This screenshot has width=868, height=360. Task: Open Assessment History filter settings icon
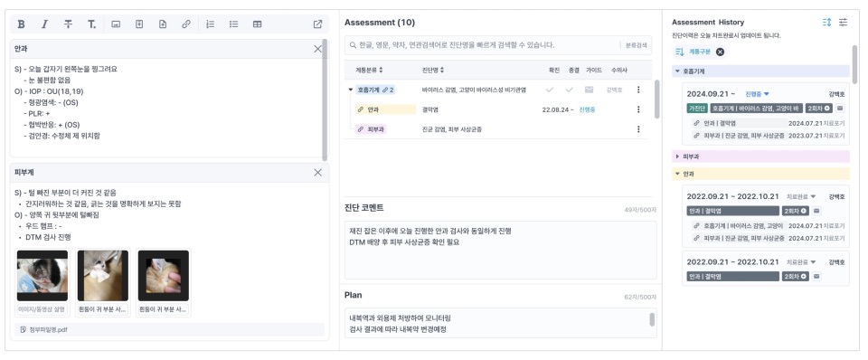[843, 22]
